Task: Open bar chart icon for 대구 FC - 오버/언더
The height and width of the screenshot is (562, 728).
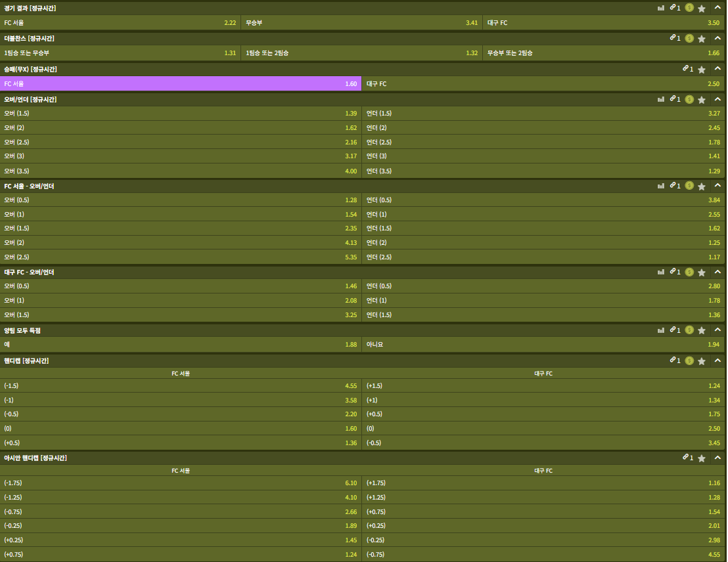Action: coord(660,272)
